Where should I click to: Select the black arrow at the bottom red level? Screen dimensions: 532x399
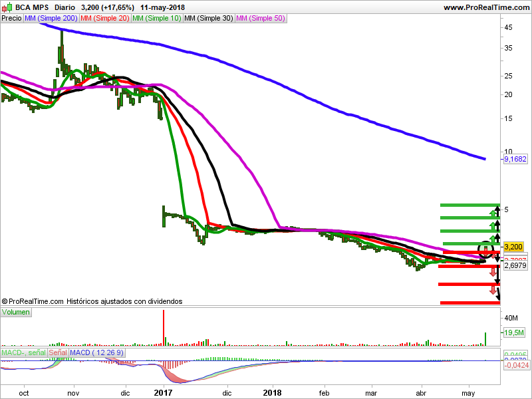coord(498,295)
